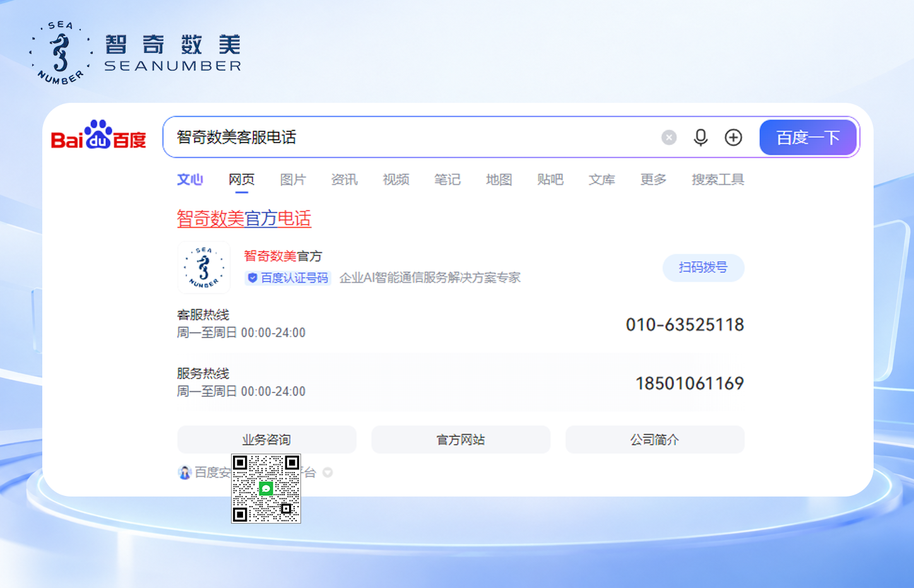Click the 扫码拨号 button
914x588 pixels.
(x=703, y=268)
